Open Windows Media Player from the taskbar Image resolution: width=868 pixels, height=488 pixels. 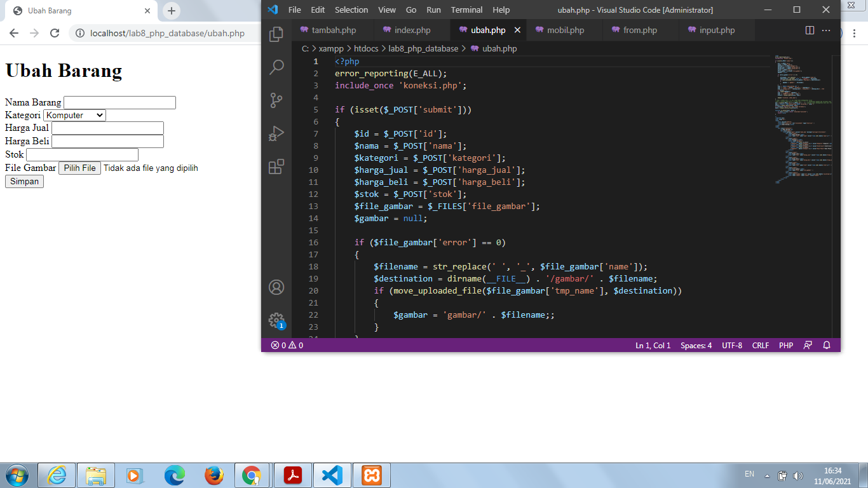pyautogui.click(x=135, y=475)
